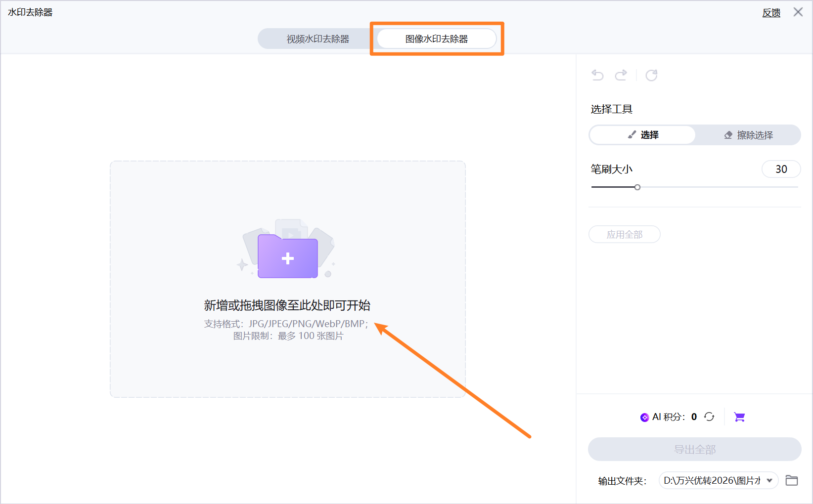Click the eraser icon in 擦除选择
Screen dimensions: 813x504
point(728,134)
